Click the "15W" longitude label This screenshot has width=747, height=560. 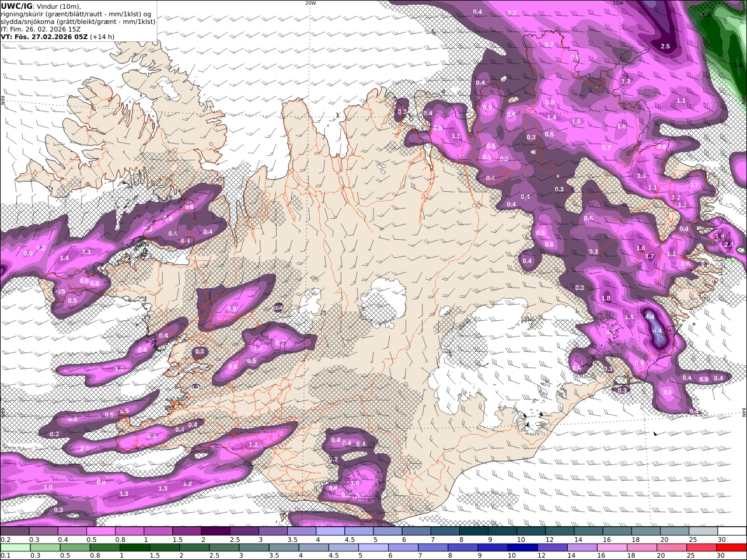click(618, 3)
